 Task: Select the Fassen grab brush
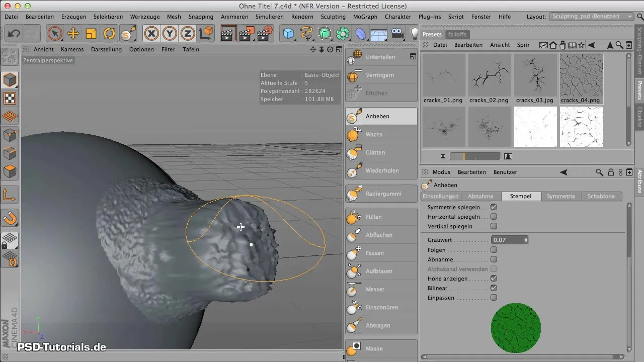[381, 253]
